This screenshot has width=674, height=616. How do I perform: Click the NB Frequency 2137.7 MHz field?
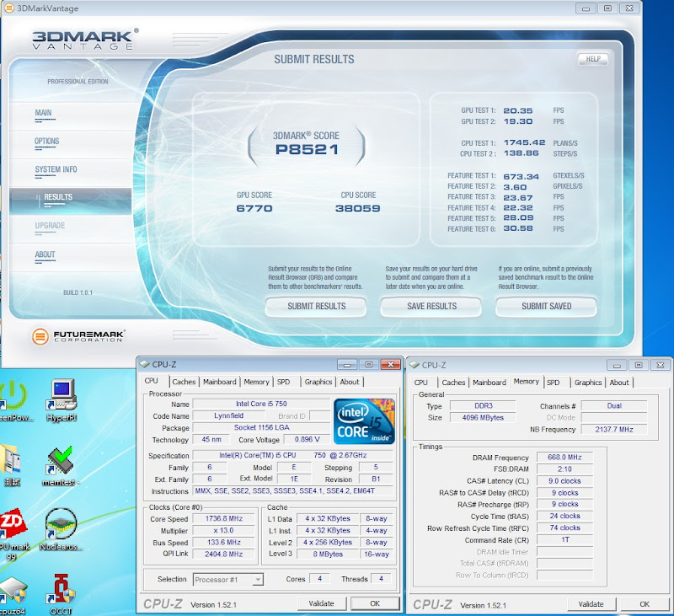(x=614, y=430)
